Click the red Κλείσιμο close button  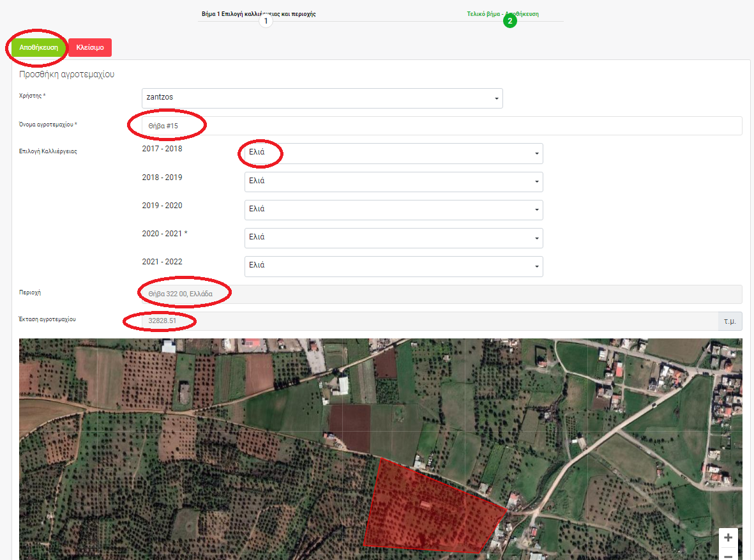(x=90, y=48)
